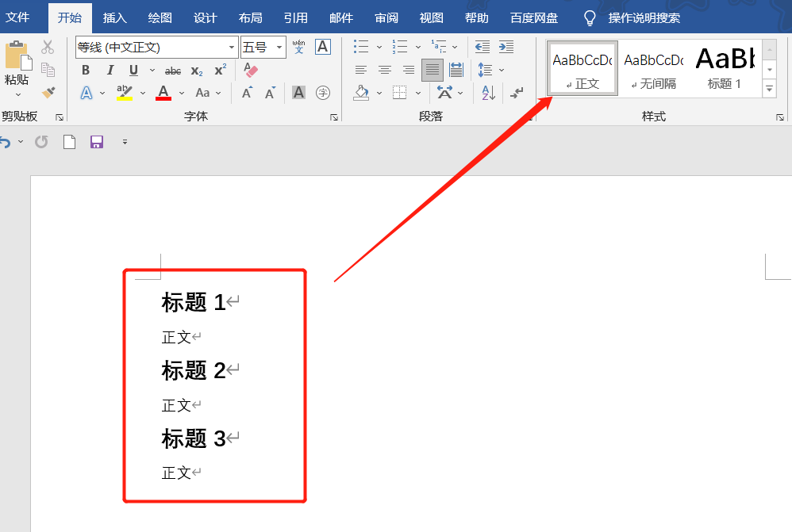792x532 pixels.
Task: Switch to the 设计 tab
Action: (205, 17)
